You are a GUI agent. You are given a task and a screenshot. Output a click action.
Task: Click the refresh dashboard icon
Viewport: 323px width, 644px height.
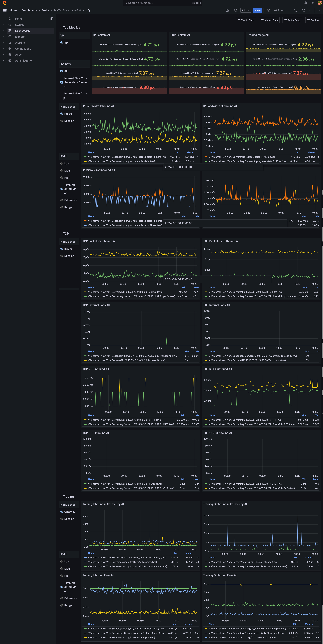(x=303, y=10)
